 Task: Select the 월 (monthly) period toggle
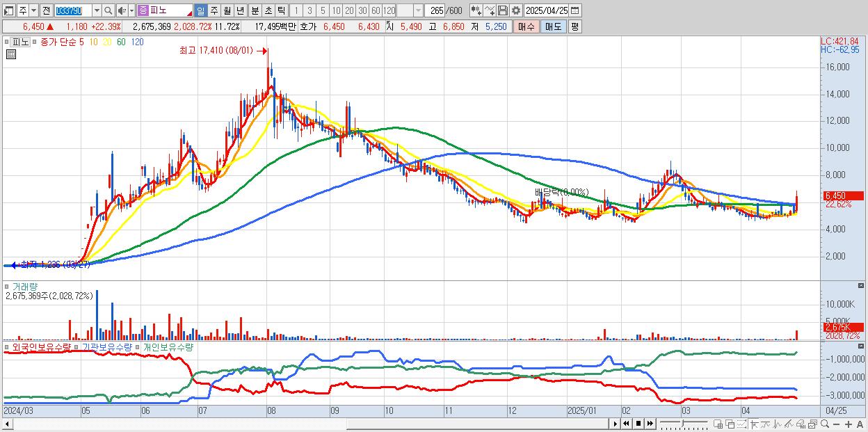(x=227, y=10)
